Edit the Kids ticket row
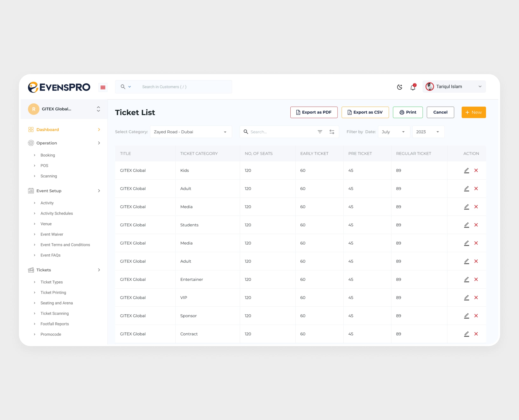The width and height of the screenshot is (519, 420). click(x=466, y=170)
